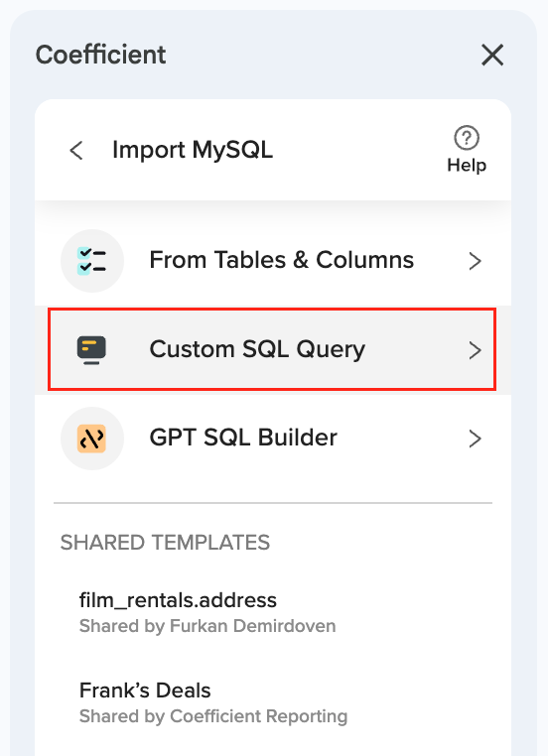Click the Shared by Coefficient Reporting text

click(x=213, y=716)
